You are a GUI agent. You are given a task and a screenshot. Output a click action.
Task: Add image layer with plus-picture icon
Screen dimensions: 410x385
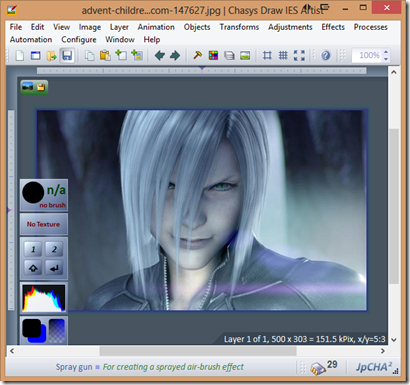(x=137, y=55)
